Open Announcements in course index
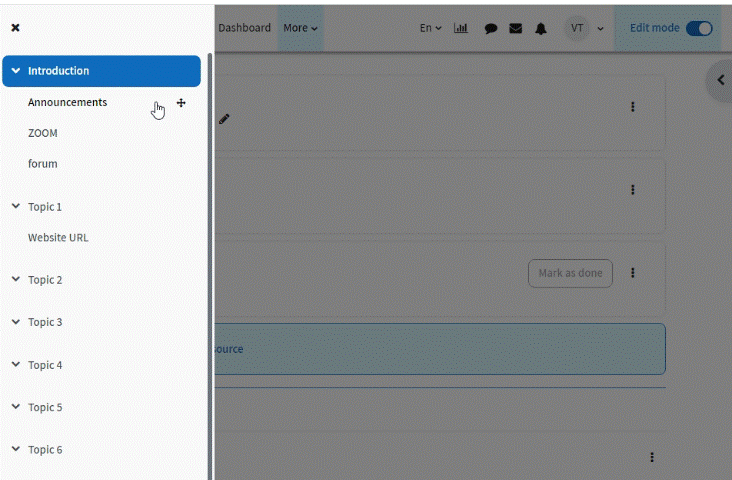 67,102
